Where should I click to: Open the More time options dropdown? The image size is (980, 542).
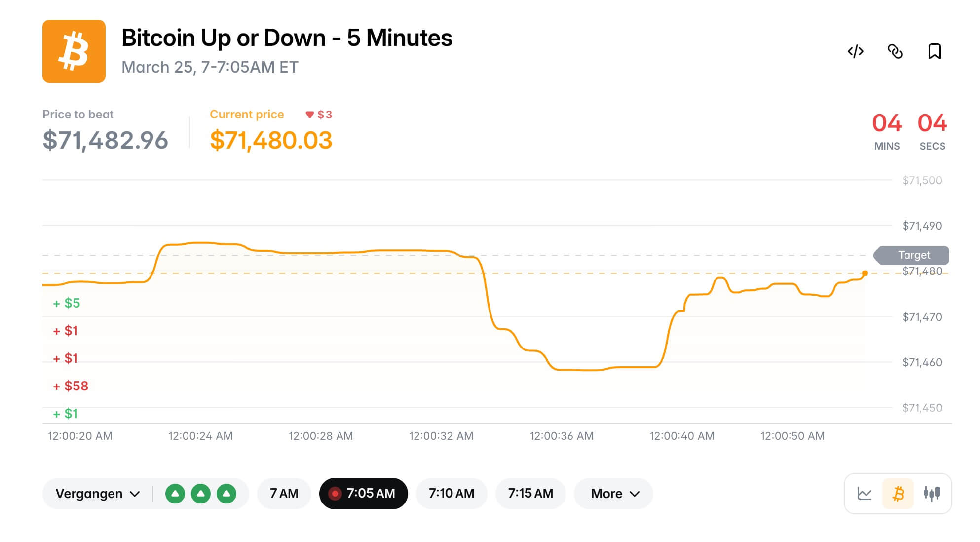[x=613, y=493]
